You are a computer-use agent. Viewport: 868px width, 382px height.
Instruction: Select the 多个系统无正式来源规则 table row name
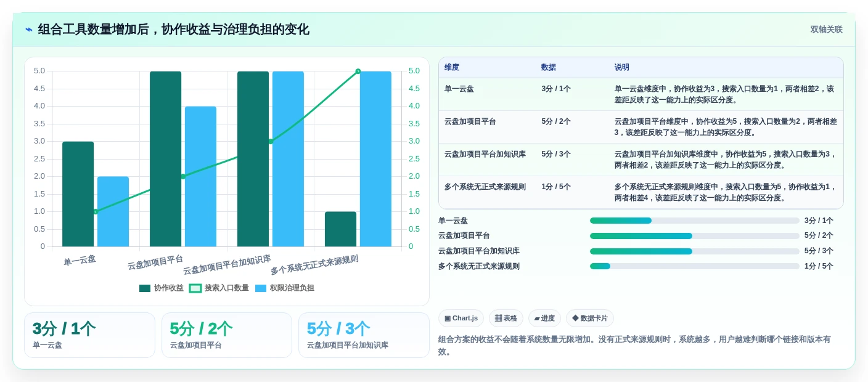pyautogui.click(x=485, y=187)
